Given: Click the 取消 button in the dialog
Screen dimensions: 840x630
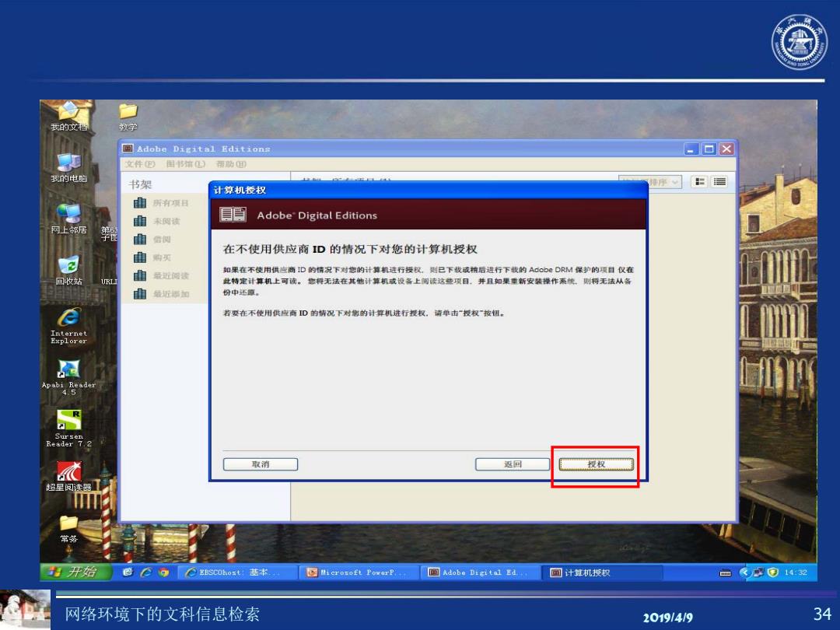Looking at the screenshot, I should 261,464.
